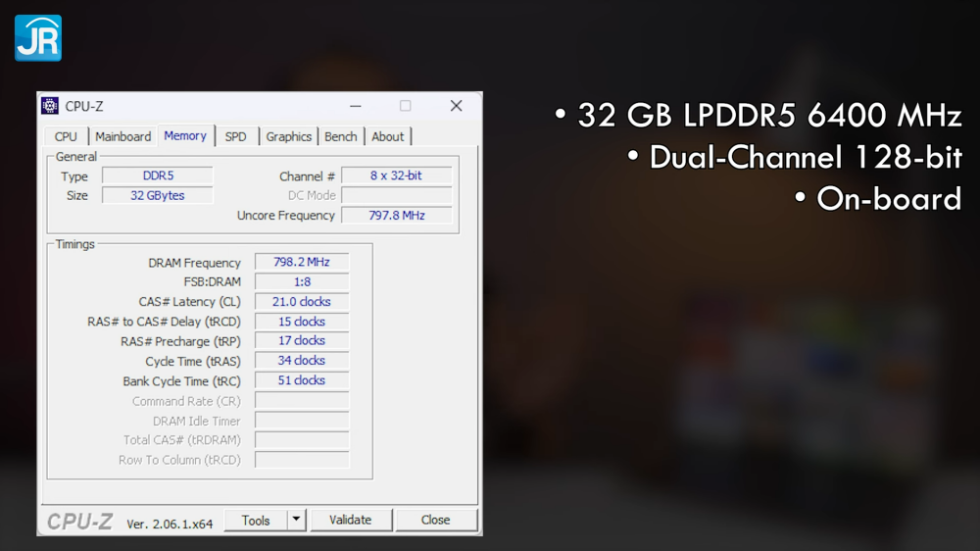Select the DRAM Frequency value field
This screenshot has width=980, height=551.
(302, 262)
